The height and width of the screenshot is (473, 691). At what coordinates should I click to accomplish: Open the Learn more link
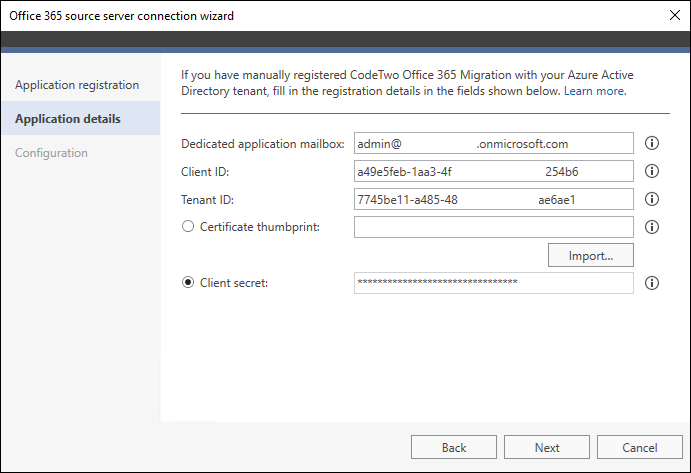point(595,91)
